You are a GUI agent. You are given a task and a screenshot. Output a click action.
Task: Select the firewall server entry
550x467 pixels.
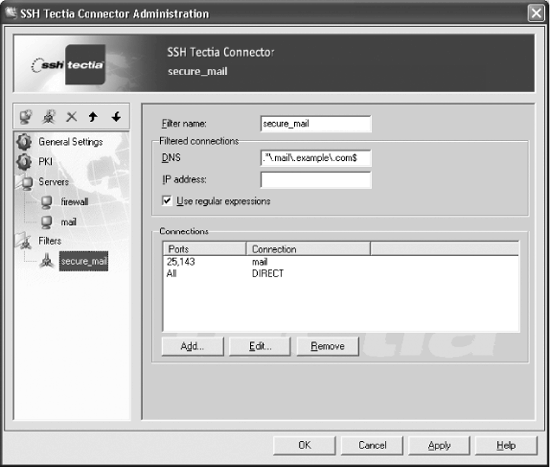(x=74, y=202)
